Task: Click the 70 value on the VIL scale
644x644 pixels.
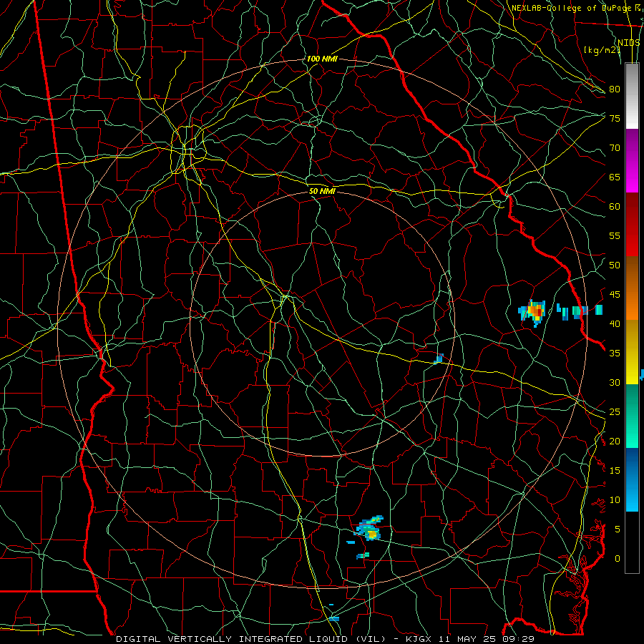Action: point(615,148)
